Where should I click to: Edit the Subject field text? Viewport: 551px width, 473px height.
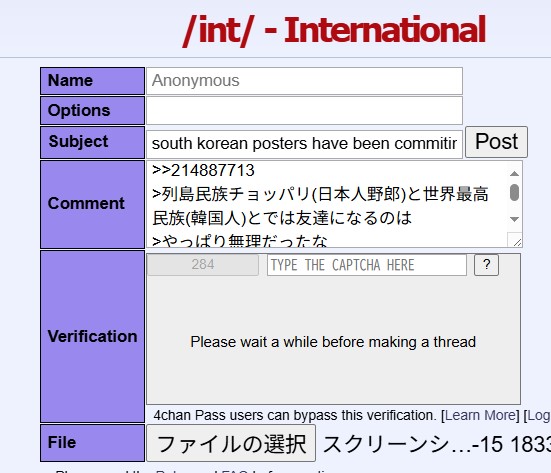[x=304, y=144]
